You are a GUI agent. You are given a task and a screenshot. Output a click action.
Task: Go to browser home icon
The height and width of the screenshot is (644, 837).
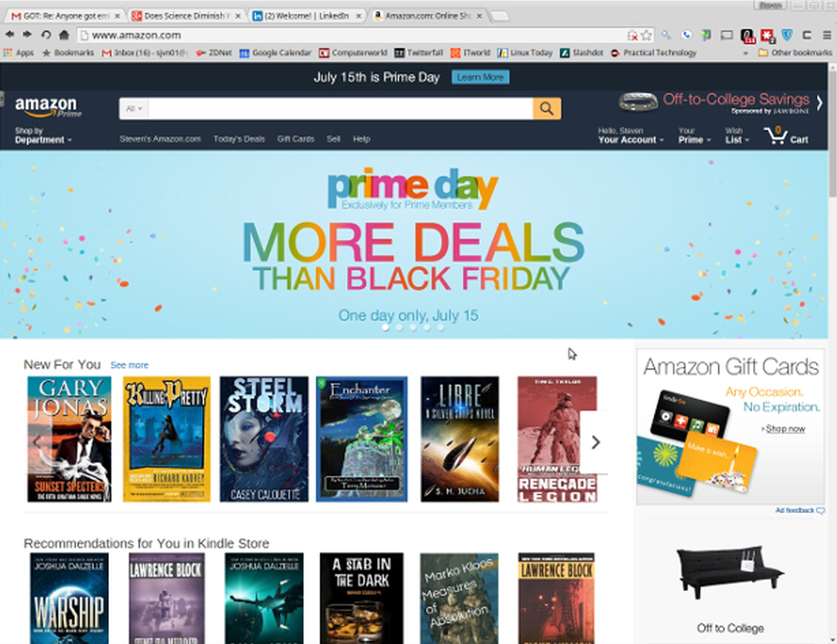(64, 35)
